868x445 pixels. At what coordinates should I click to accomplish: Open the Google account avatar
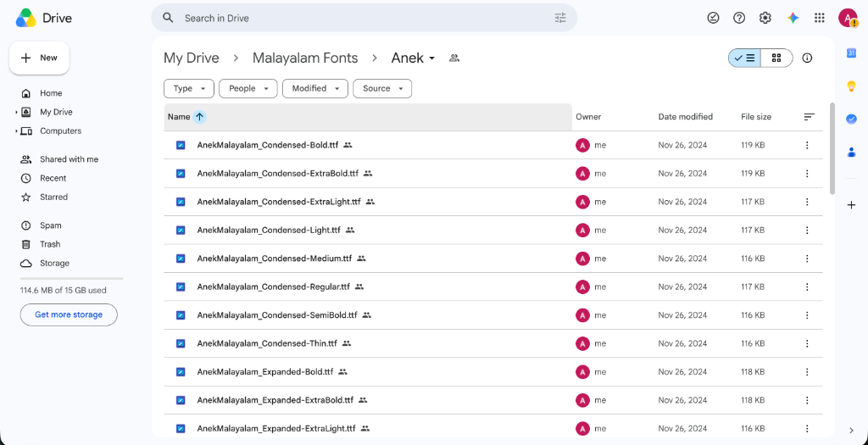click(x=848, y=18)
